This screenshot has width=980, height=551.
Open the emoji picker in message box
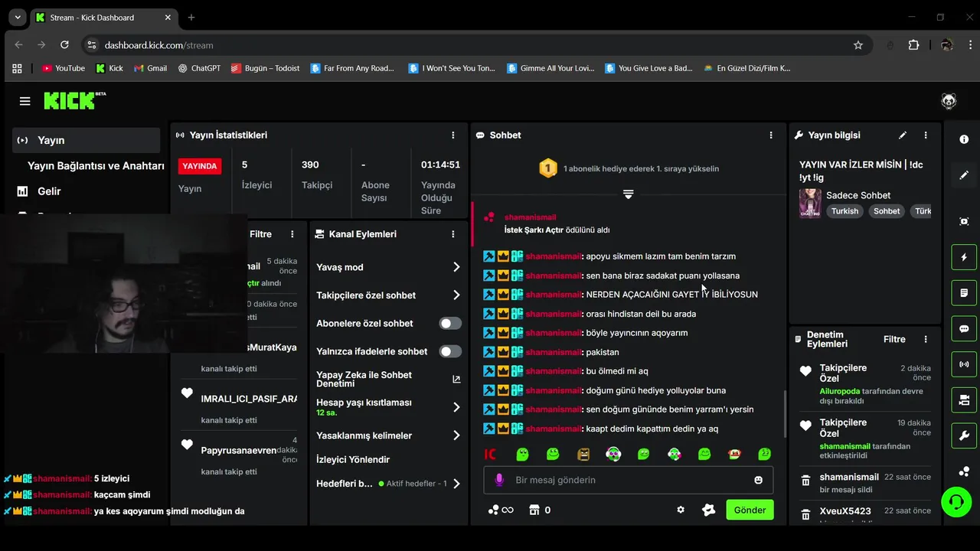[x=758, y=480]
